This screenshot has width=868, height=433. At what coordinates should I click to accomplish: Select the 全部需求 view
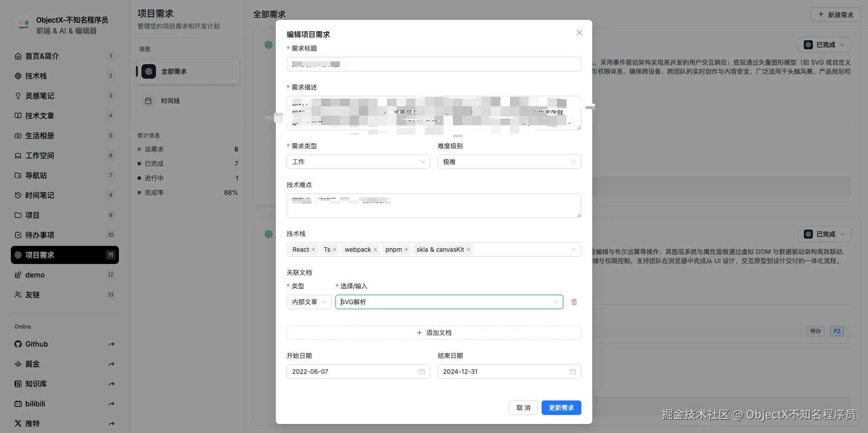[x=188, y=71]
